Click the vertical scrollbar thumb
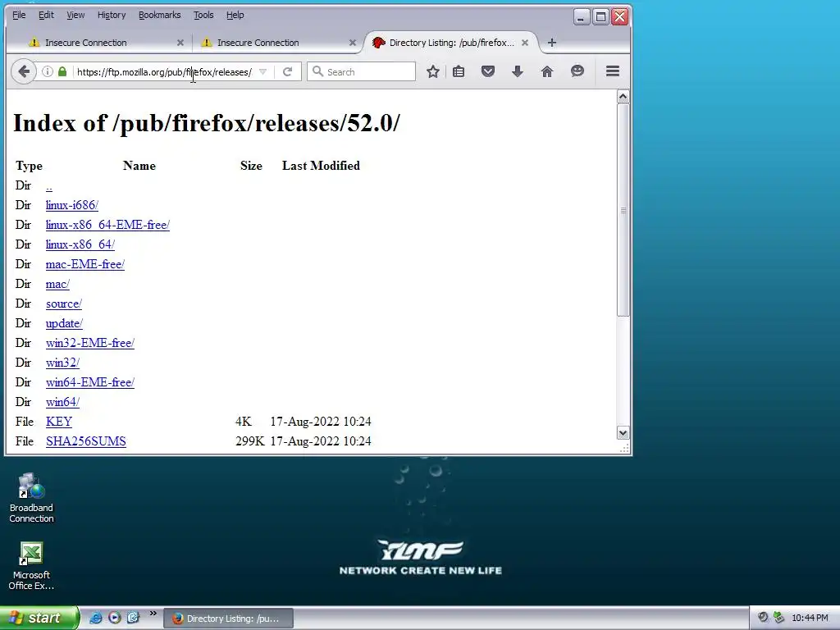 click(623, 210)
